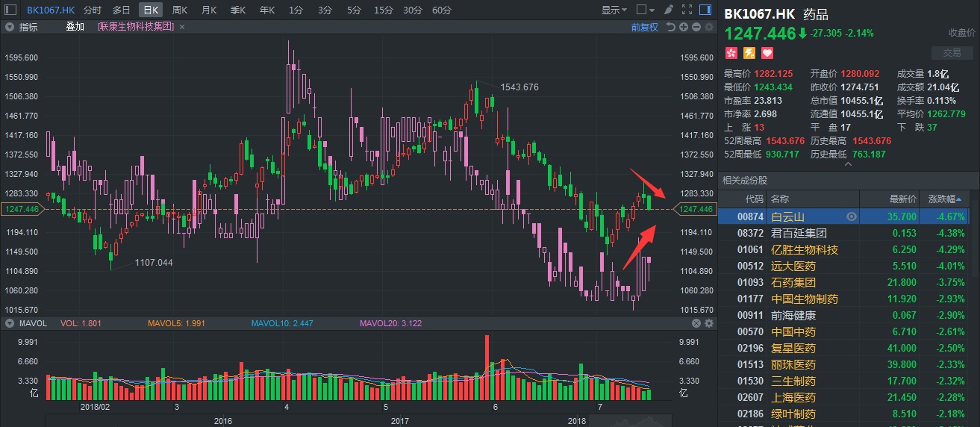Viewport: 980px width, 427px height.
Task: Close the MAVOL volume panel
Action: pyautogui.click(x=696, y=323)
